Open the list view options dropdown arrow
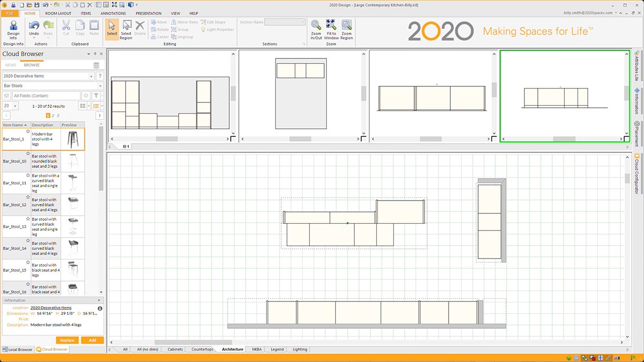Viewport: 644px width, 362px height. click(102, 106)
